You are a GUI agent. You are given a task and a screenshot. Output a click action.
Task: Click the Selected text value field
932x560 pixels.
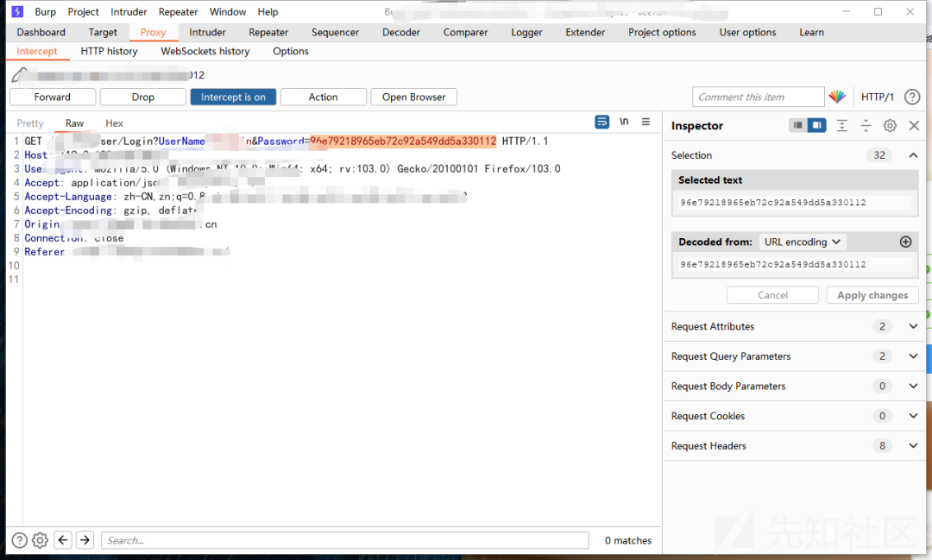(x=796, y=203)
